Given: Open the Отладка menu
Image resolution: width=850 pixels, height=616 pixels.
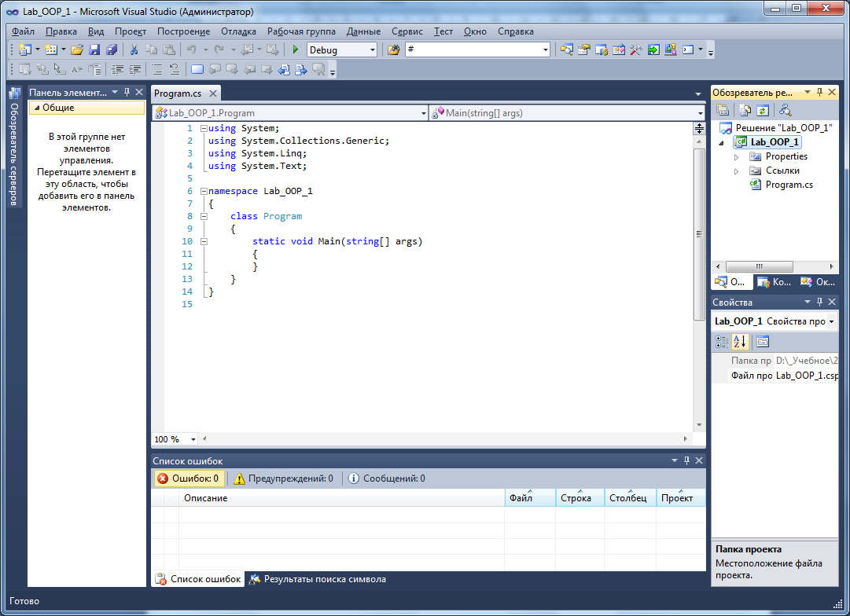Looking at the screenshot, I should point(238,31).
